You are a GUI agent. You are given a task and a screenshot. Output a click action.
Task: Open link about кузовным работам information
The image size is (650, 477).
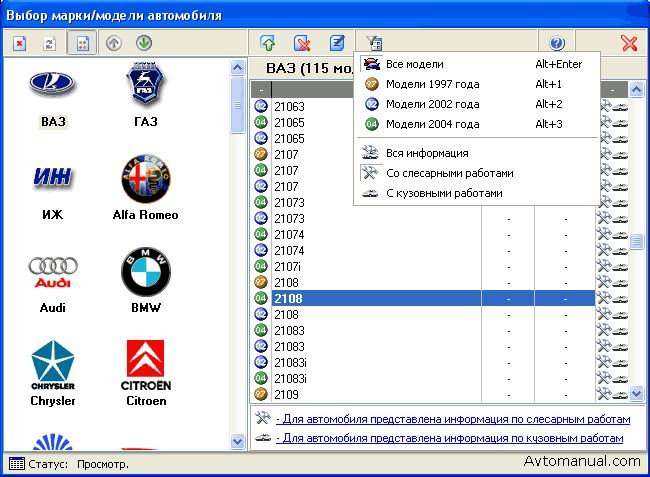pos(450,438)
